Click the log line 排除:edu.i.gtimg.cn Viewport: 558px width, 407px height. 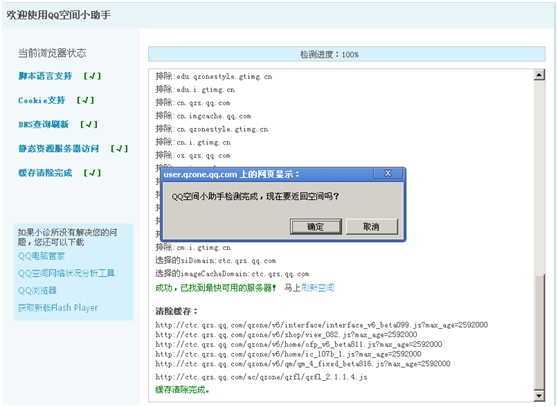(x=195, y=89)
